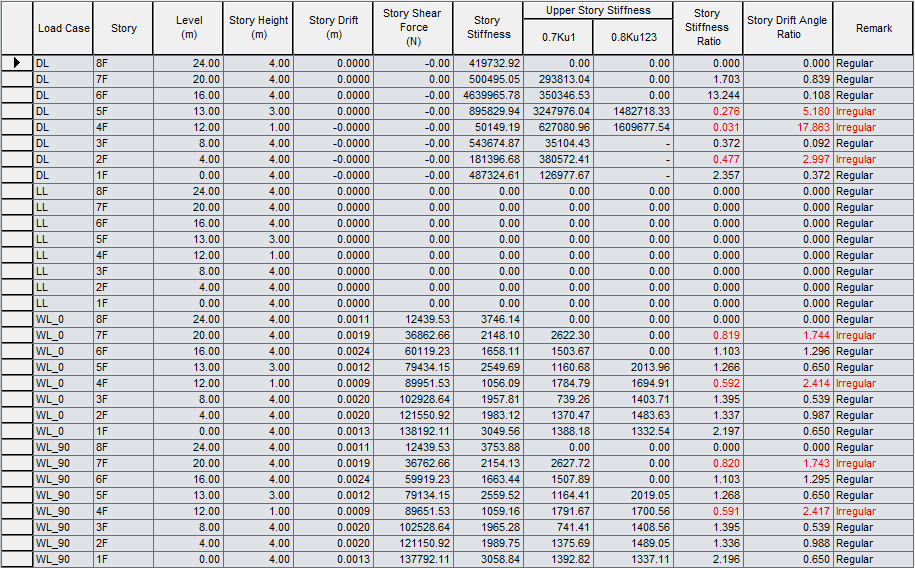Select the Level (m) column header

(x=187, y=27)
